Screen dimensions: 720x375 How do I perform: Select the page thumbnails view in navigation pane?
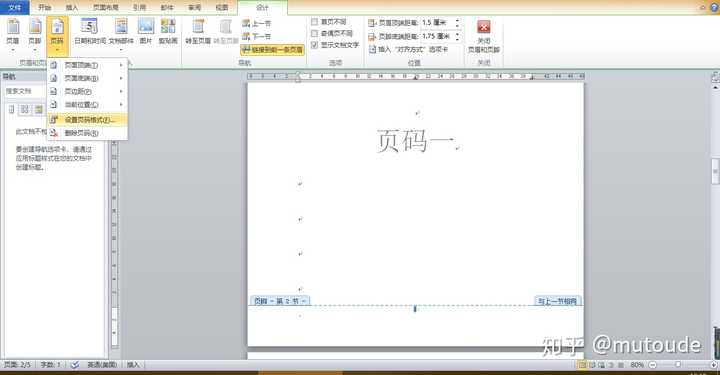[25, 109]
